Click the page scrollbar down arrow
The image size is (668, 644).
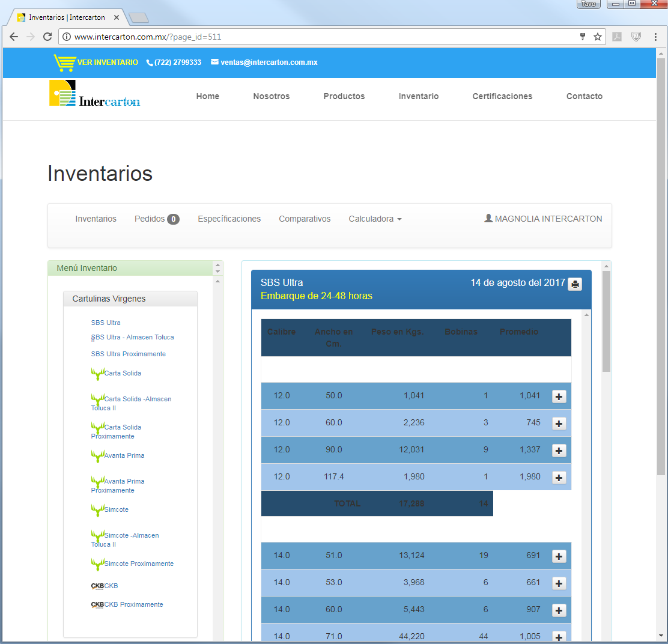[x=661, y=636]
